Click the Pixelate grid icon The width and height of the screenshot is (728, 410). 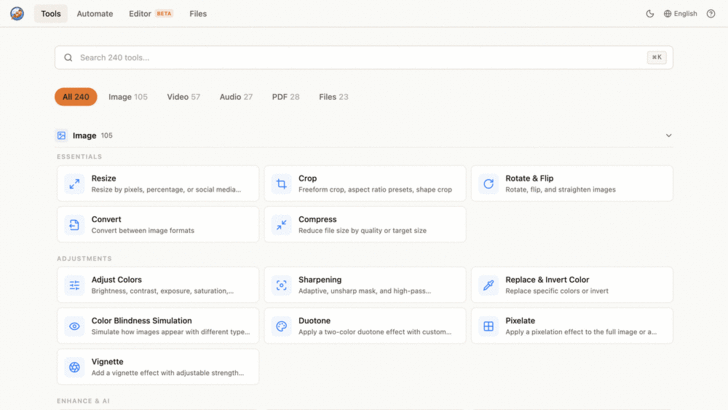pos(488,326)
